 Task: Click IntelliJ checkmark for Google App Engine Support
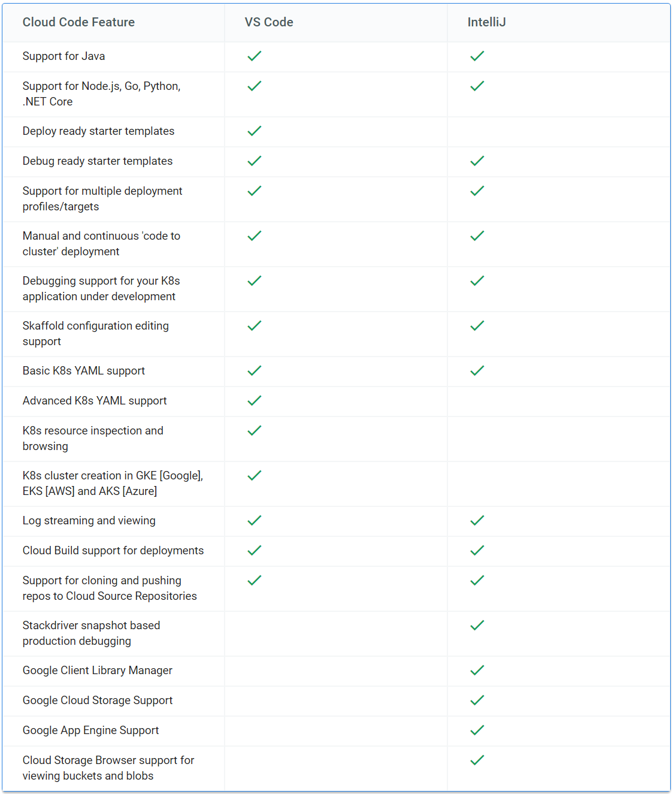tap(477, 730)
